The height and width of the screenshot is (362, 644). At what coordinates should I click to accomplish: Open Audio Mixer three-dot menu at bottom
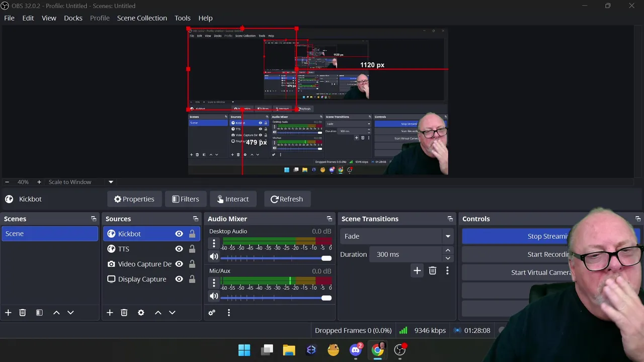coord(228,313)
